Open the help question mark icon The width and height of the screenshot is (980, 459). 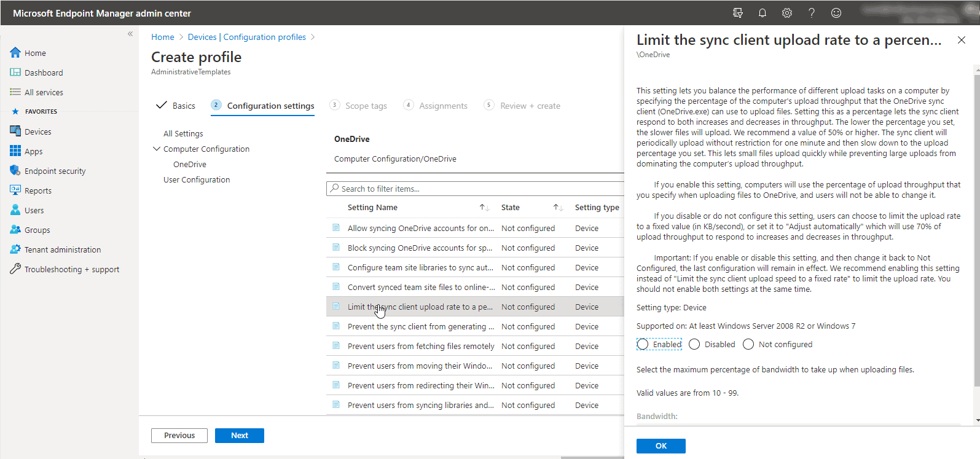[812, 13]
